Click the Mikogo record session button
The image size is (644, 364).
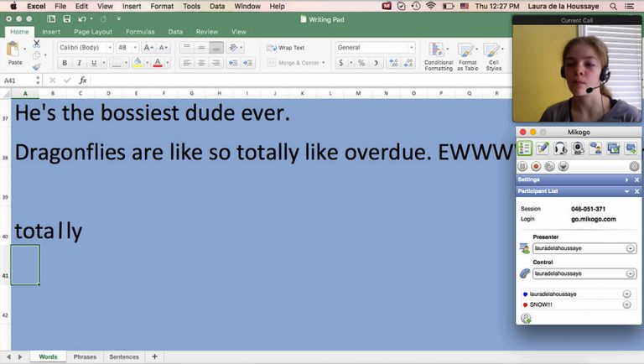point(537,167)
